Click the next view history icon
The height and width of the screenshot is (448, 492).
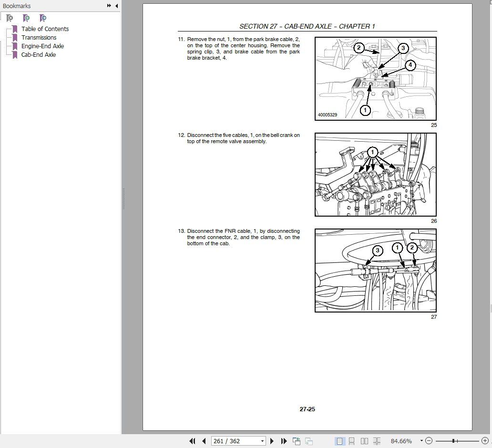(x=309, y=440)
